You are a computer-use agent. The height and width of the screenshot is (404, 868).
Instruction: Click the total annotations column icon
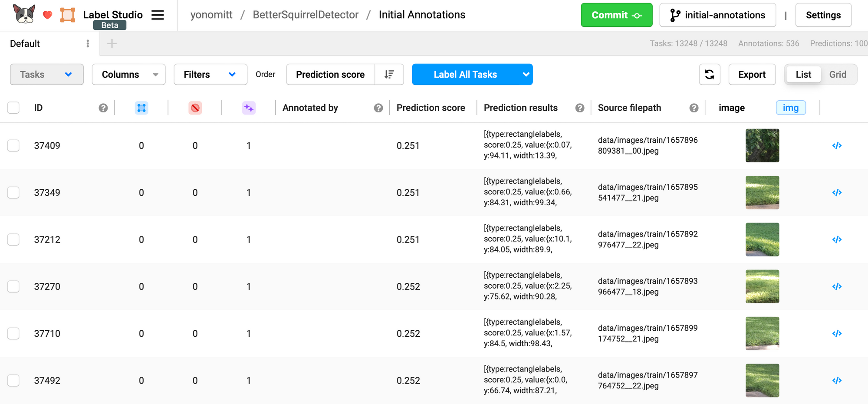pos(141,108)
